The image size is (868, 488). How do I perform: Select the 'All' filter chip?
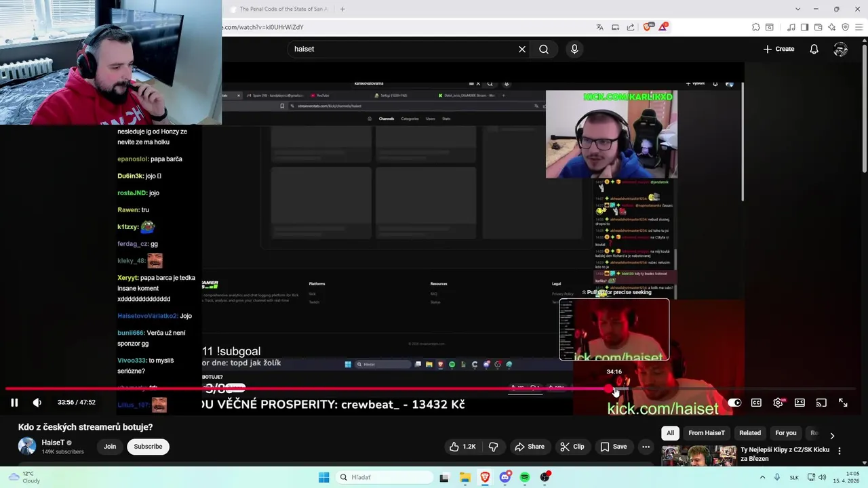[670, 433]
